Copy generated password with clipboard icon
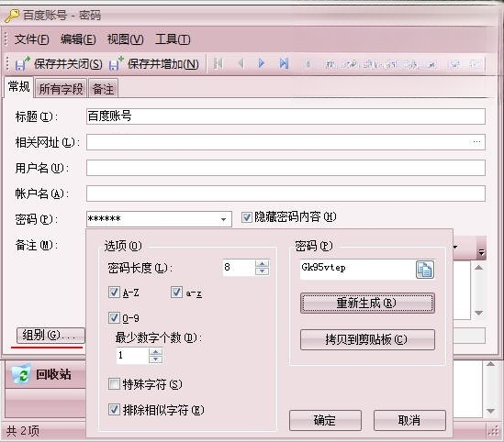The image size is (504, 442). [x=425, y=270]
